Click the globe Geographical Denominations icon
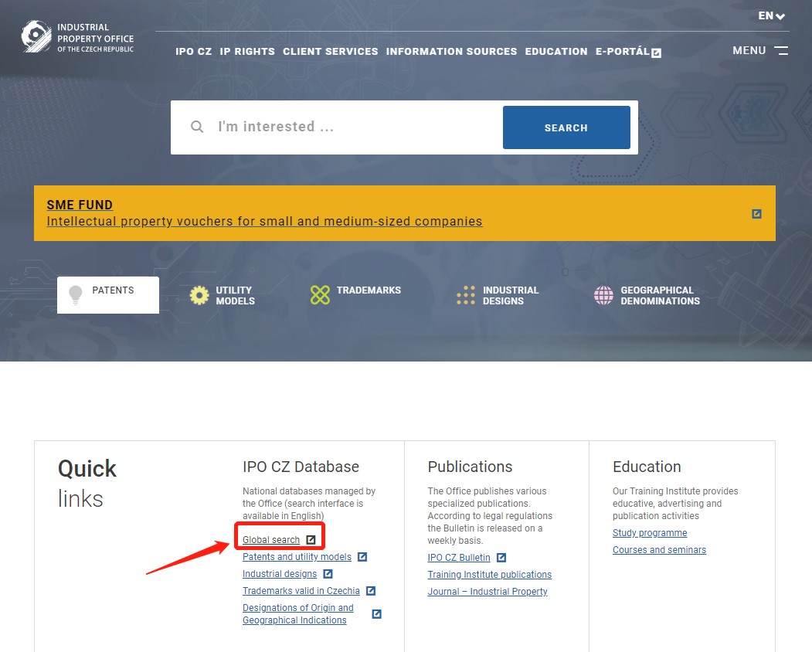Image resolution: width=812 pixels, height=652 pixels. pyautogui.click(x=604, y=295)
